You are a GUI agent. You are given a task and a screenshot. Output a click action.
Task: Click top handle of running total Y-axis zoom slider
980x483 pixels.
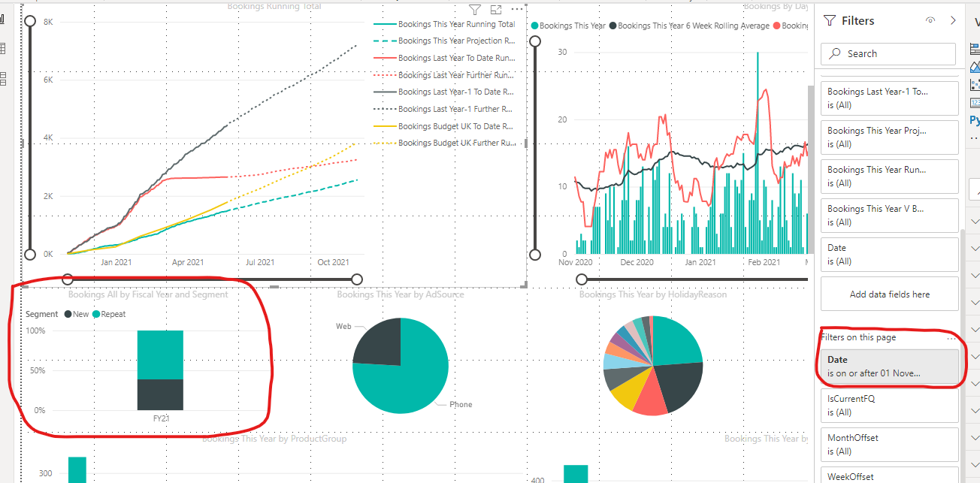coord(31,21)
